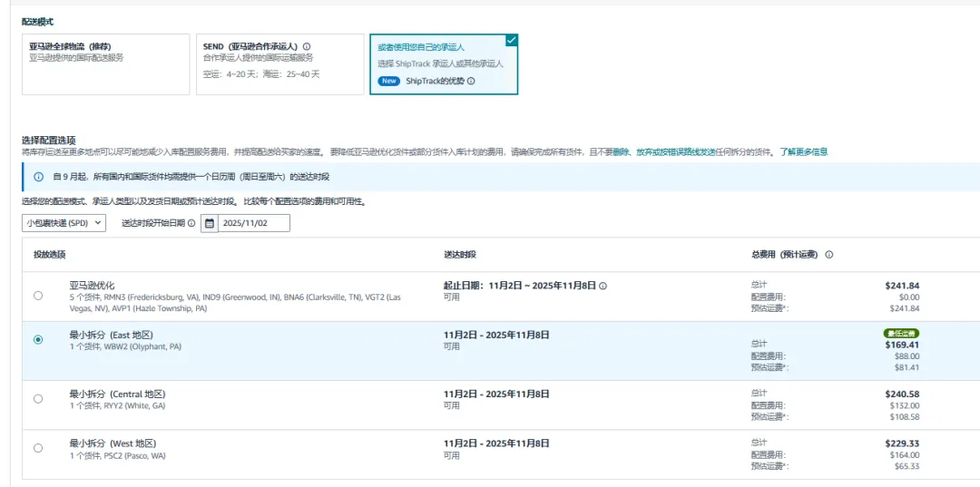The width and height of the screenshot is (980, 487).
Task: Click the $132.00 placement fee value
Action: 905,405
